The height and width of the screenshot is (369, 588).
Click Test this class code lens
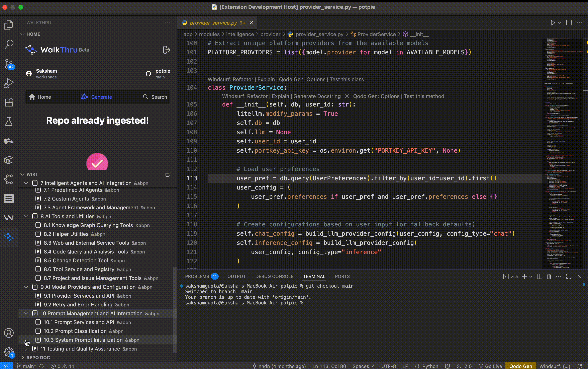pos(347,80)
